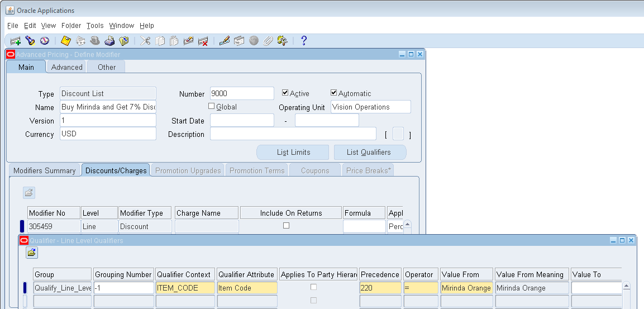Cut with the scissors icon
Viewport: 644px width, 309px height.
point(145,41)
